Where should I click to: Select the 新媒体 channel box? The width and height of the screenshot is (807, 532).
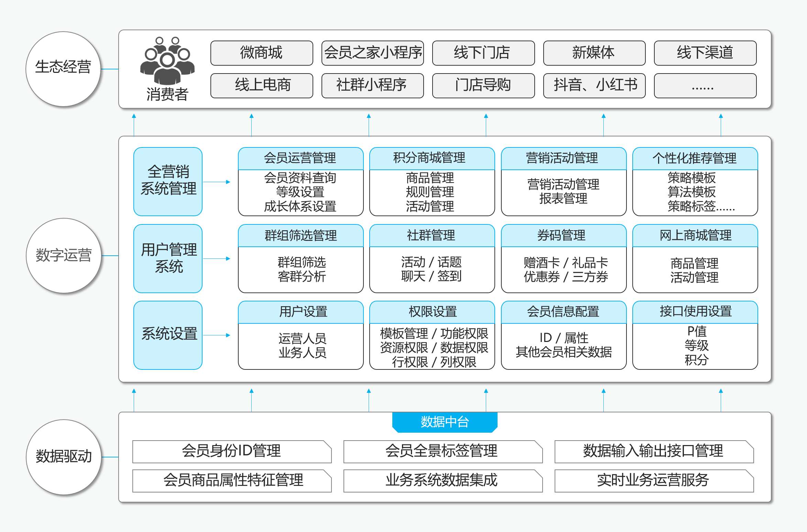[x=594, y=53]
